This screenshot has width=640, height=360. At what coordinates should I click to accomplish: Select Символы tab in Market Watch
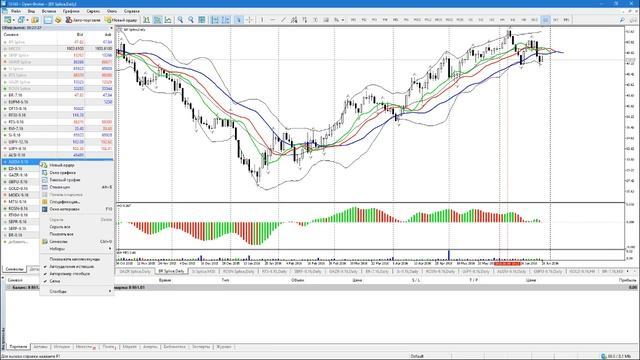tap(15, 269)
